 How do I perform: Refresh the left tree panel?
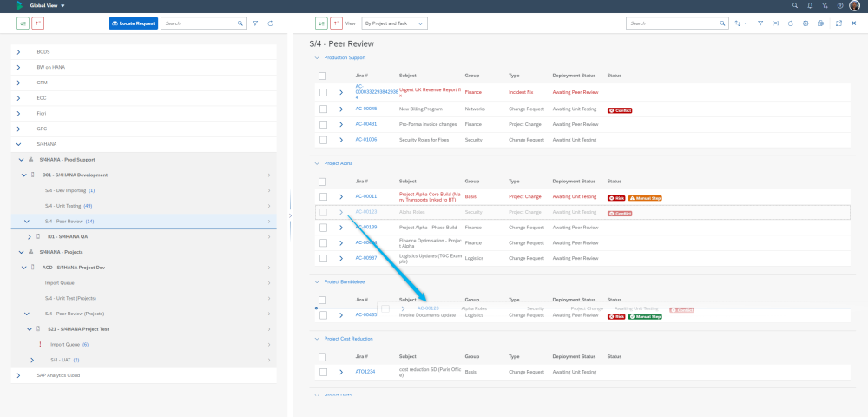tap(268, 23)
